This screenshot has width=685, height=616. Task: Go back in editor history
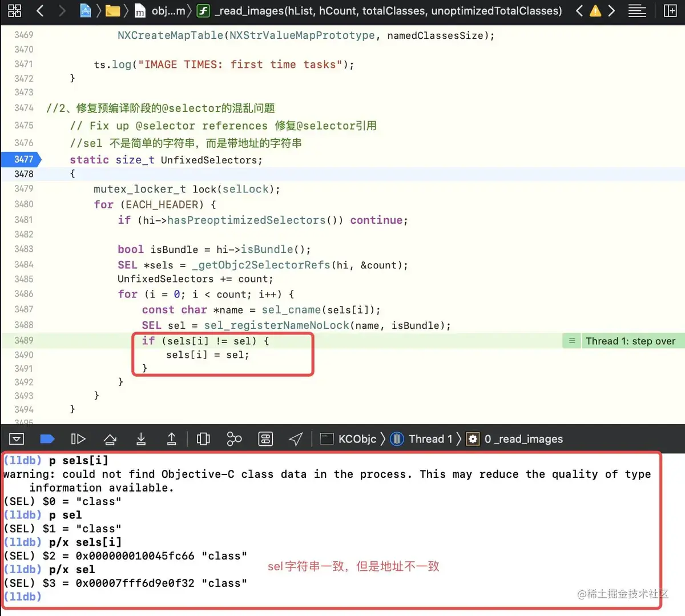click(x=40, y=10)
